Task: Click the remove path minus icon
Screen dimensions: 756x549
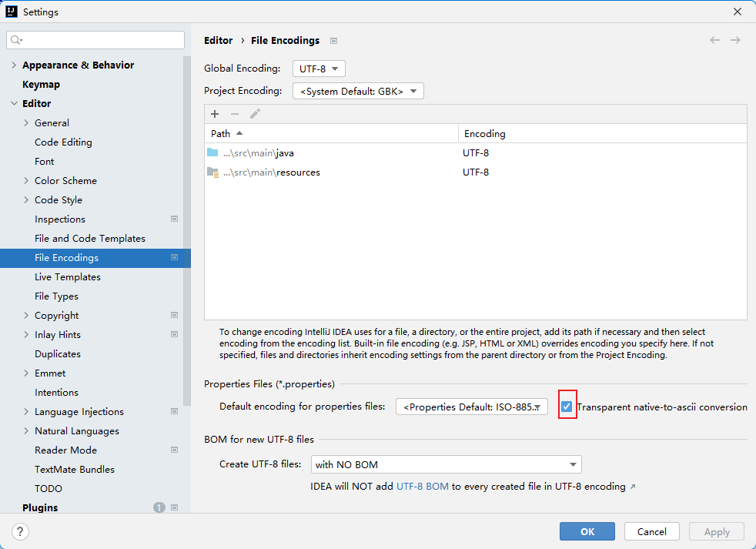Action: (x=235, y=114)
